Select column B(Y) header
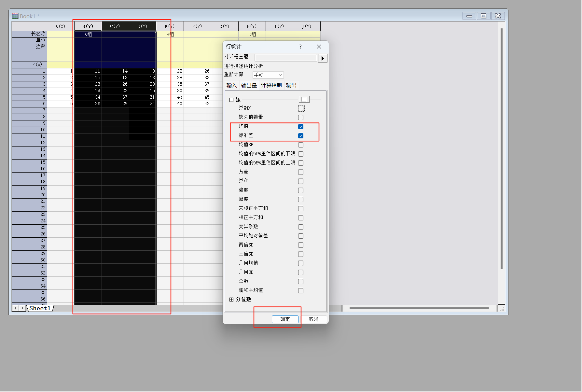 [x=88, y=26]
